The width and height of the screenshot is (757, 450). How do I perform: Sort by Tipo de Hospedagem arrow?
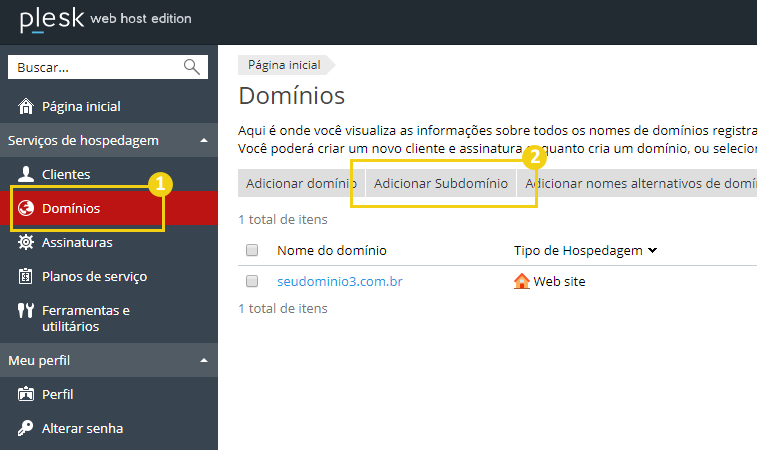(652, 250)
